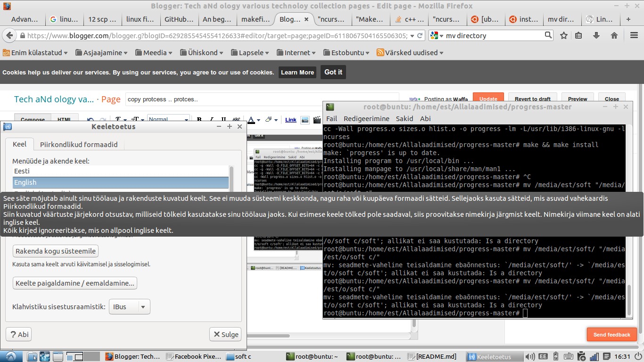Screen dimensions: 644x362
Task: Click the Keeletoetus window flag icon
Action: (x=7, y=126)
